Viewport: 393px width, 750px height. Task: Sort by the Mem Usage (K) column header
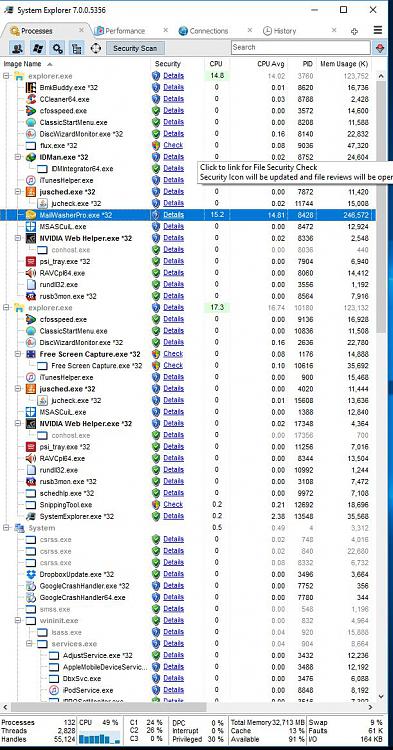coord(344,64)
